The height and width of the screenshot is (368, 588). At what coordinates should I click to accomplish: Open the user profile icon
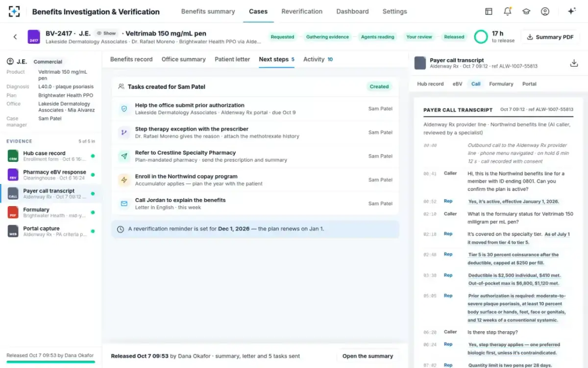[545, 11]
